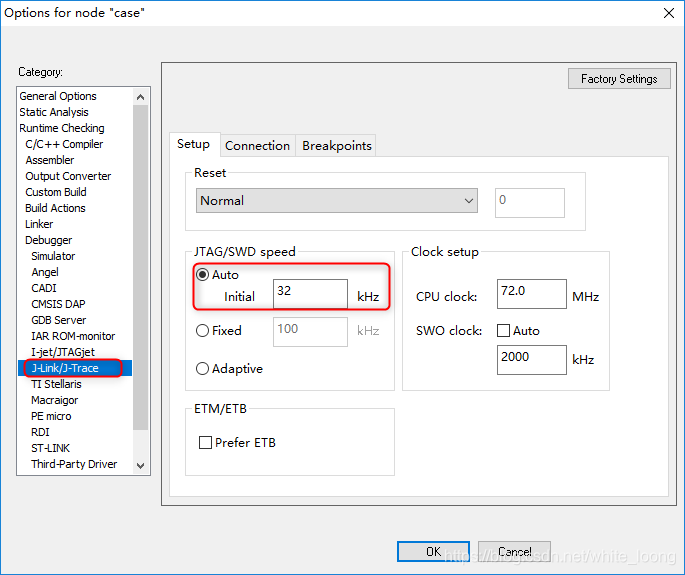The height and width of the screenshot is (575, 685).
Task: Select Static Analysis category
Action: click(54, 112)
